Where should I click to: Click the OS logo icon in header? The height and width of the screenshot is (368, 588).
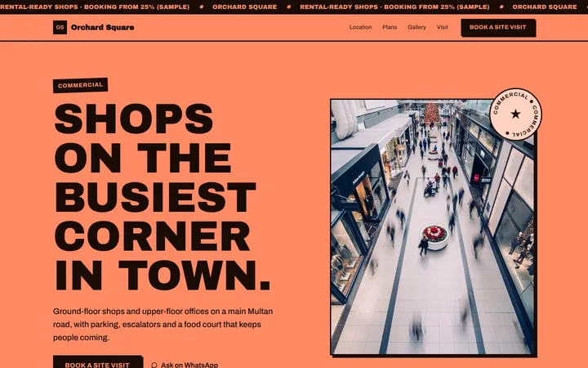[60, 28]
